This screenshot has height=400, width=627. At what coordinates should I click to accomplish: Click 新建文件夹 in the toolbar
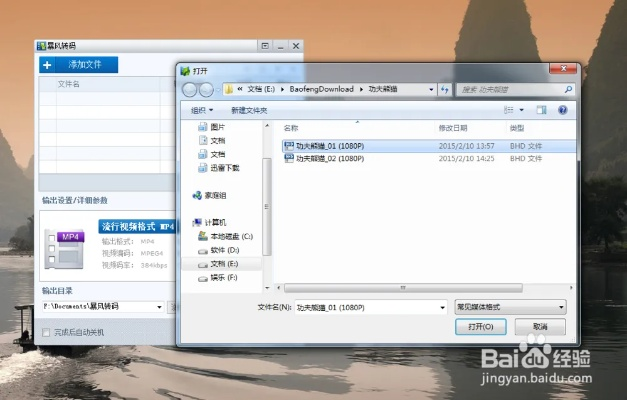tap(249, 109)
